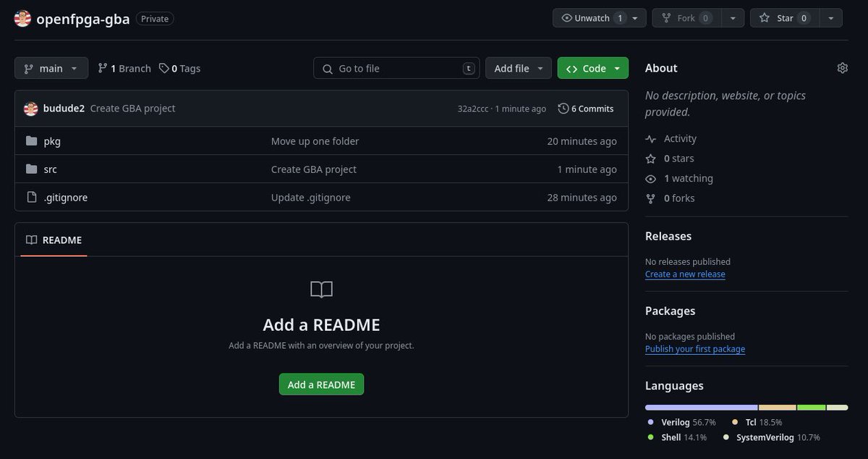Expand the Add file dropdown
Image resolution: width=868 pixels, height=459 pixels.
click(519, 68)
